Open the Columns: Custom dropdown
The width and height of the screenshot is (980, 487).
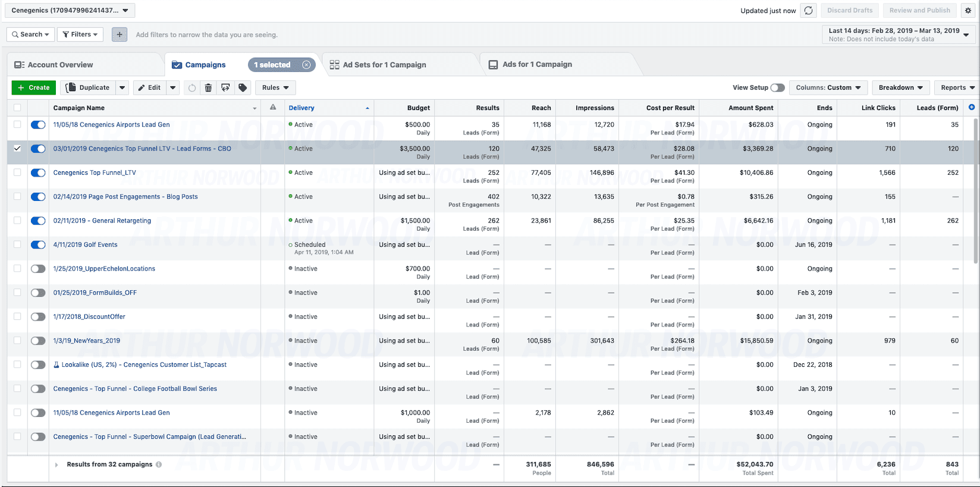(x=828, y=87)
